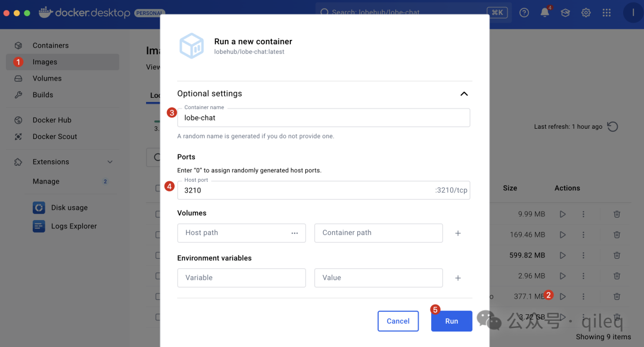Add another volume row
This screenshot has height=347, width=644.
[x=458, y=233]
